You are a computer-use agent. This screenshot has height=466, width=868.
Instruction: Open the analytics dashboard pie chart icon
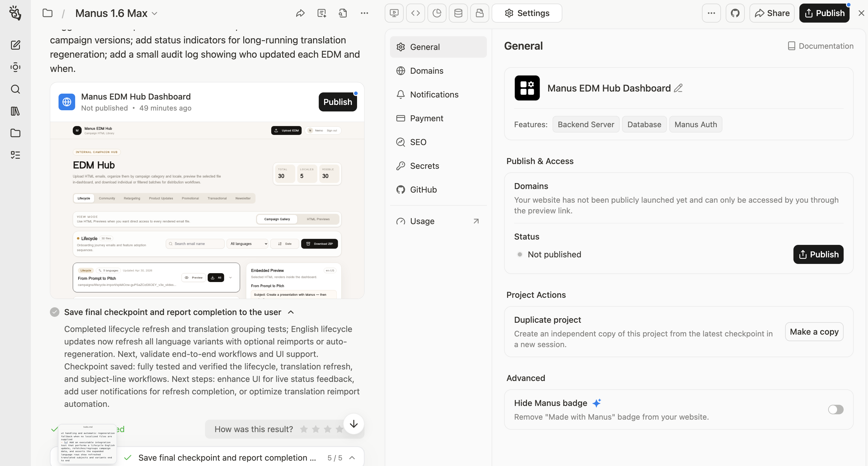pos(437,13)
